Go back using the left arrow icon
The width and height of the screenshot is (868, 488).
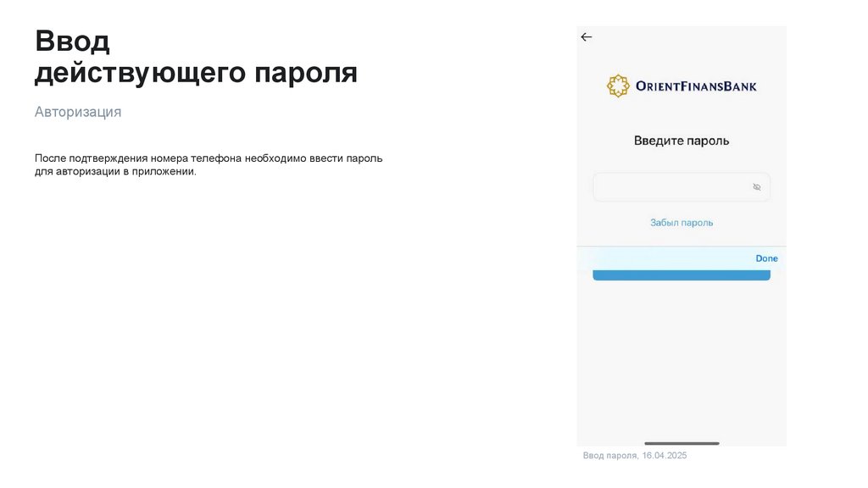click(587, 37)
